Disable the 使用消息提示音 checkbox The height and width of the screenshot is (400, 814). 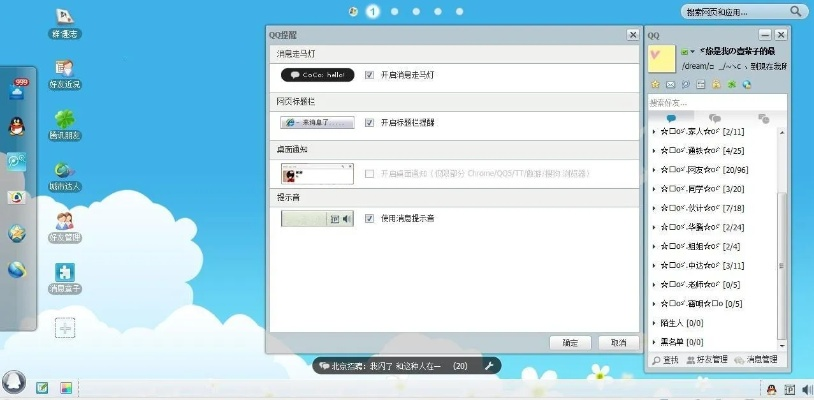point(370,218)
